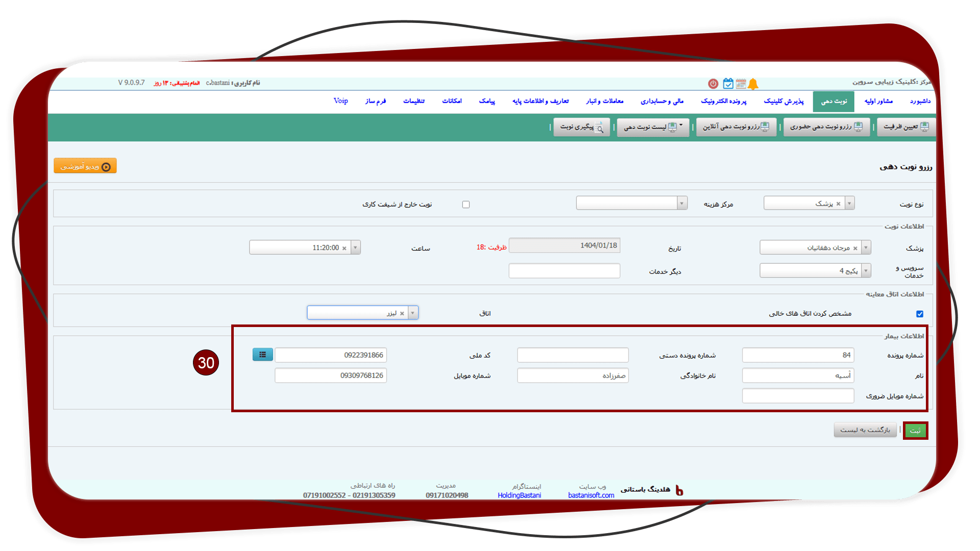Click the دیگر خدمات input field
The width and height of the screenshot is (980, 551).
pos(565,271)
